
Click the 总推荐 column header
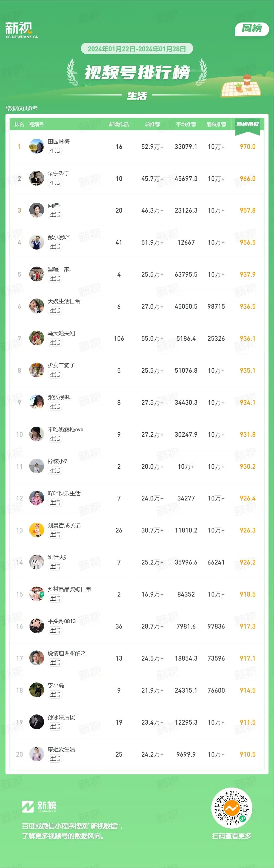click(153, 124)
